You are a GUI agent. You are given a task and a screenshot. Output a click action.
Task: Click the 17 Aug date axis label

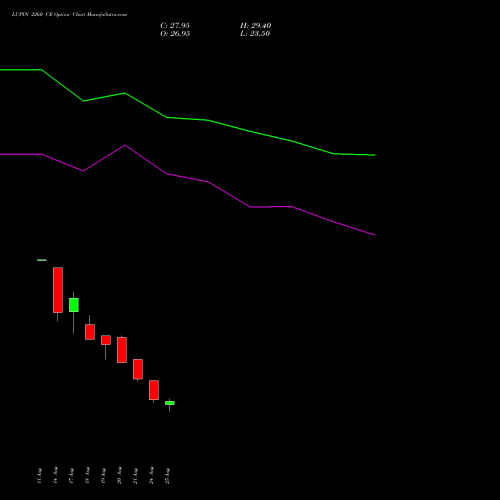(71, 476)
